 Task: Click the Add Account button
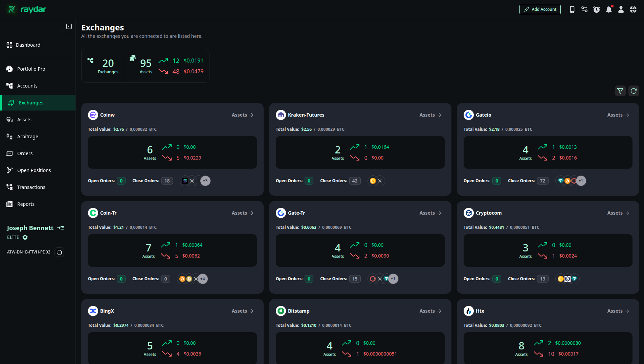[540, 9]
